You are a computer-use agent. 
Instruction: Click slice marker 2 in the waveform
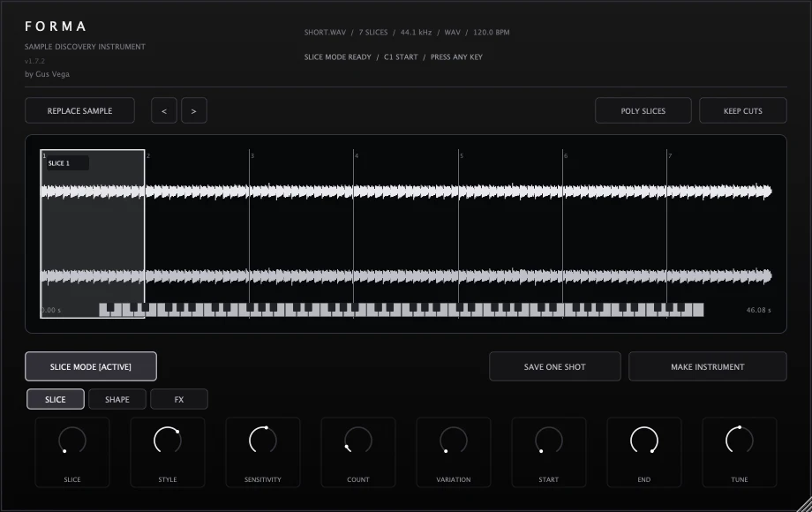pyautogui.click(x=147, y=155)
